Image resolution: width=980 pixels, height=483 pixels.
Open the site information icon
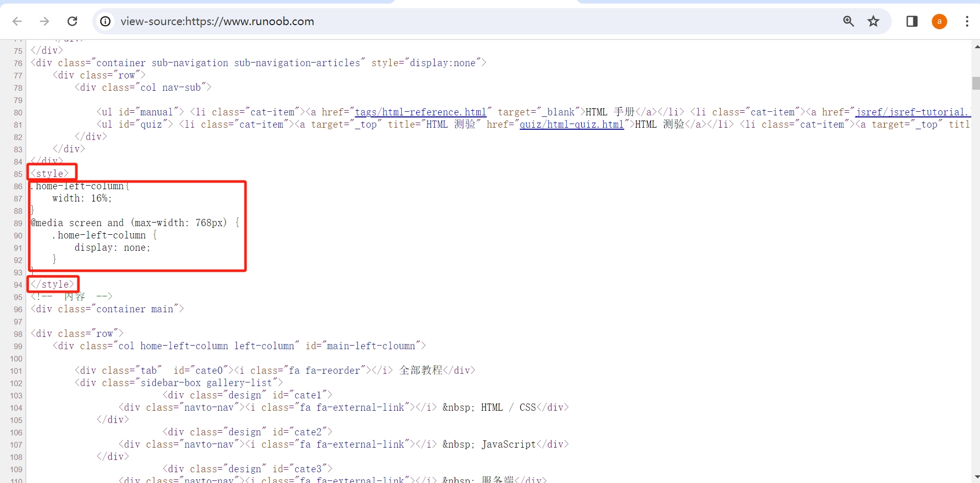(x=106, y=21)
